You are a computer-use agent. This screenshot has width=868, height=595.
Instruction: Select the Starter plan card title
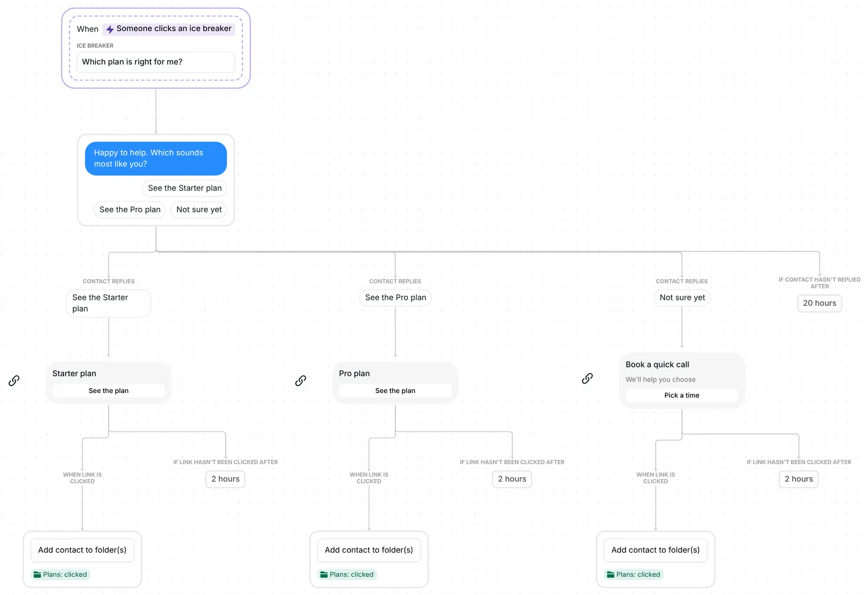tap(74, 374)
